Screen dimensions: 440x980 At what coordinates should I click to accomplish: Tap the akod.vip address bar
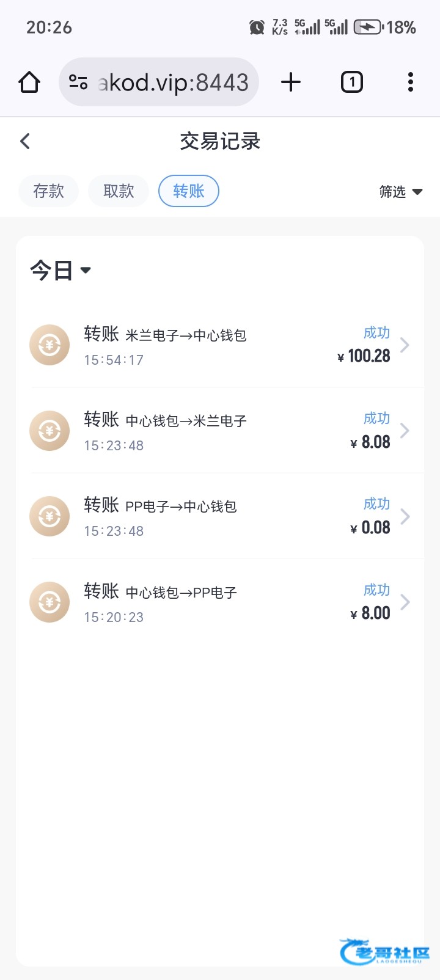click(159, 82)
